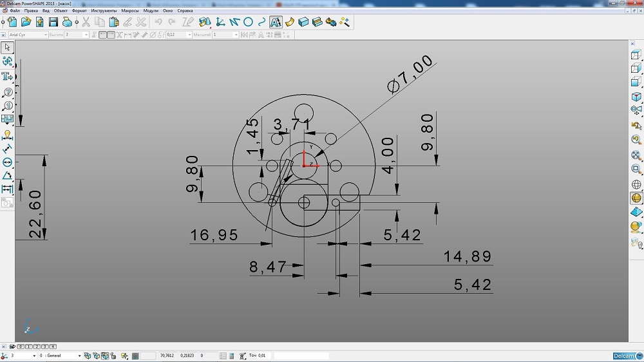Screen dimensions: 644x362
Task: Toggle the grid display in status bar
Action: (x=135, y=356)
